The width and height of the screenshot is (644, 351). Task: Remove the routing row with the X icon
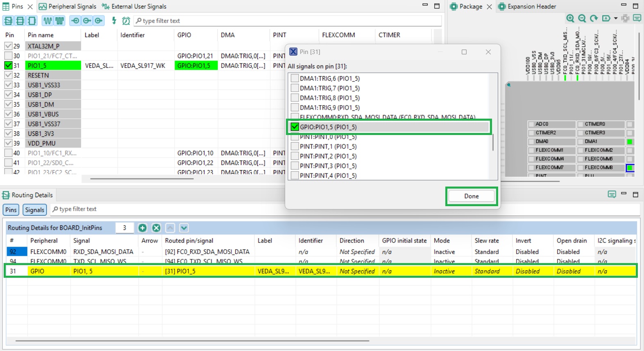[x=156, y=228]
